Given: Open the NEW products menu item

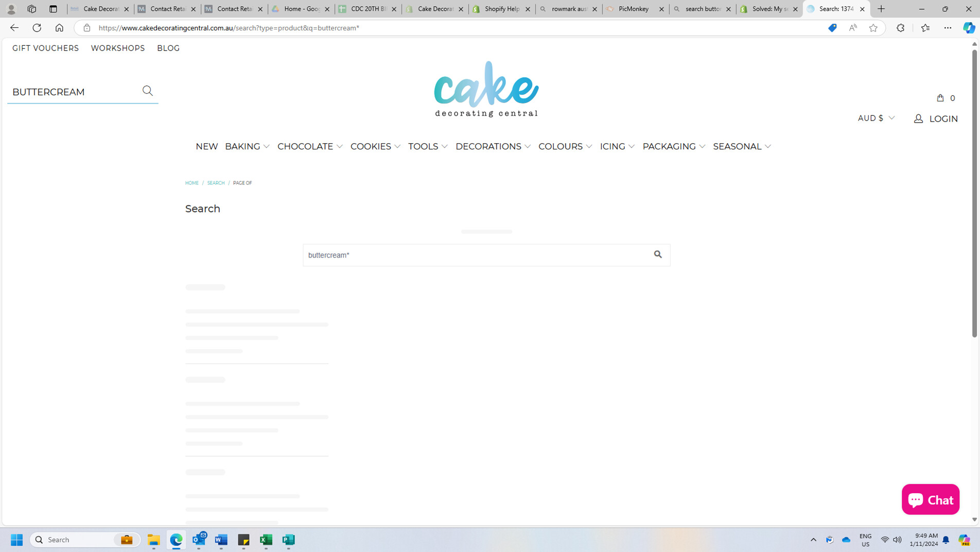Looking at the screenshot, I should pos(207,147).
